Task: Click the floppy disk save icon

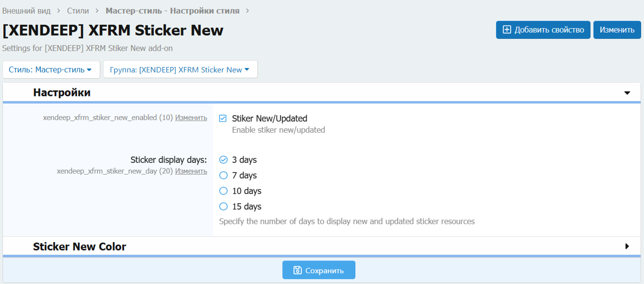Action: [297, 270]
